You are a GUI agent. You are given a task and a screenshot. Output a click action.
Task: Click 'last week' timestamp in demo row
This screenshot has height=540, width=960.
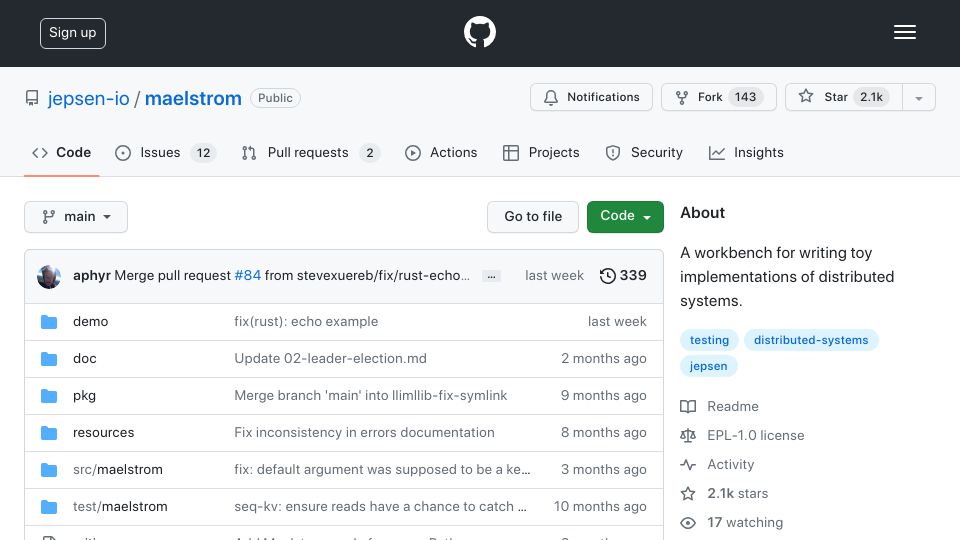click(x=617, y=321)
